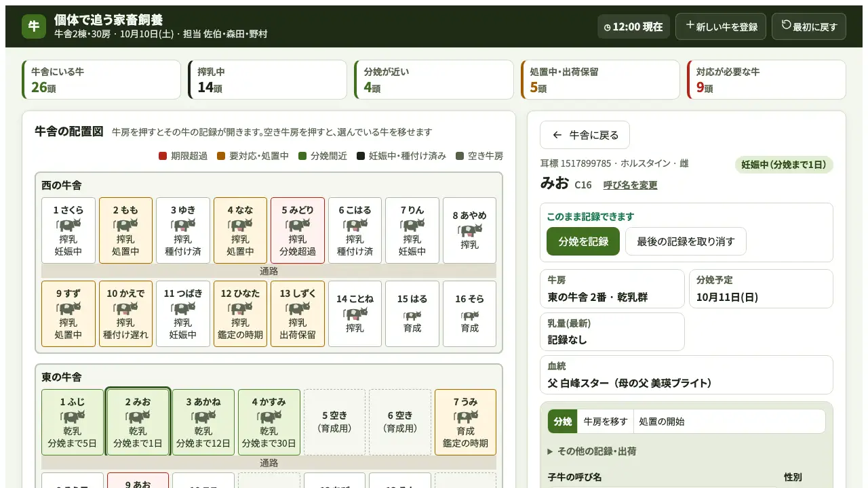868x488 pixels.
Task: Click the 牛 logo icon in header
Action: (x=34, y=26)
